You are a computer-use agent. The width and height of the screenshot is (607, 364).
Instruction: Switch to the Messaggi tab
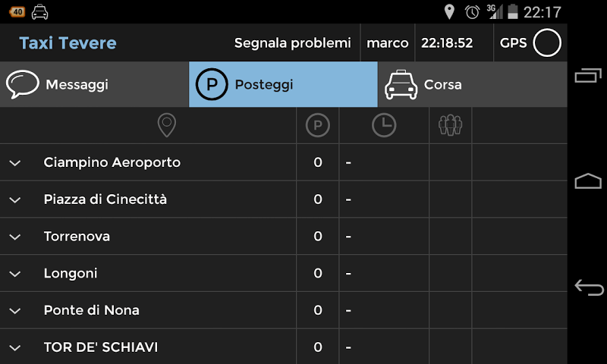click(94, 84)
